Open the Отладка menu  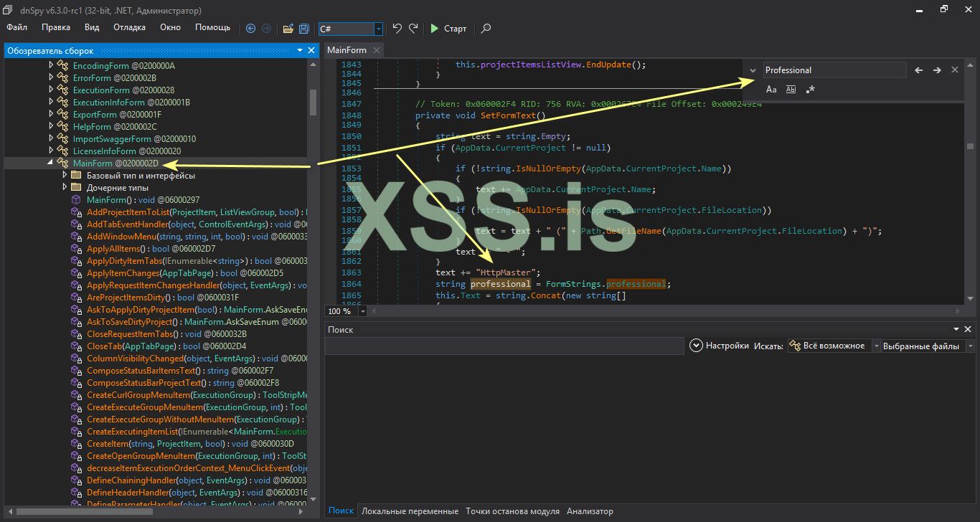click(129, 27)
